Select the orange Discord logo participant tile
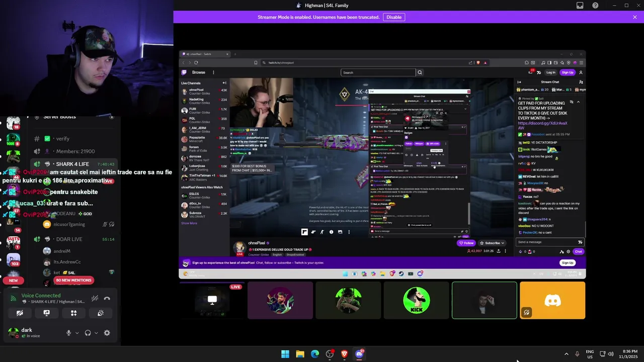Viewport: 644px width, 362px height. click(552, 300)
